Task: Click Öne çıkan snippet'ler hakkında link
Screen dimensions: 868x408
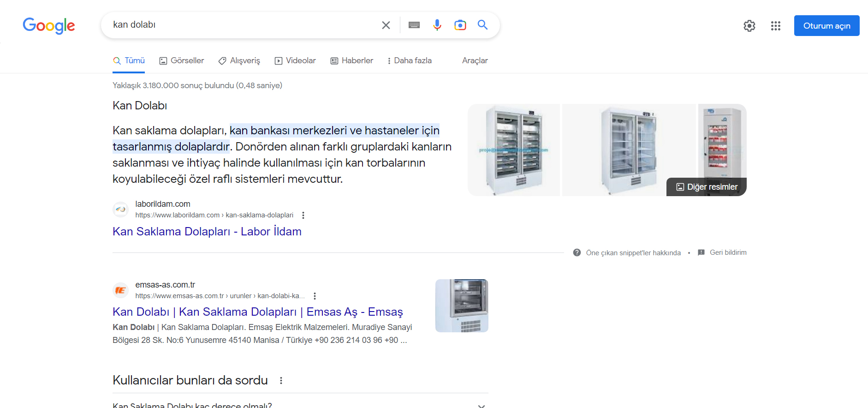Action: click(633, 252)
